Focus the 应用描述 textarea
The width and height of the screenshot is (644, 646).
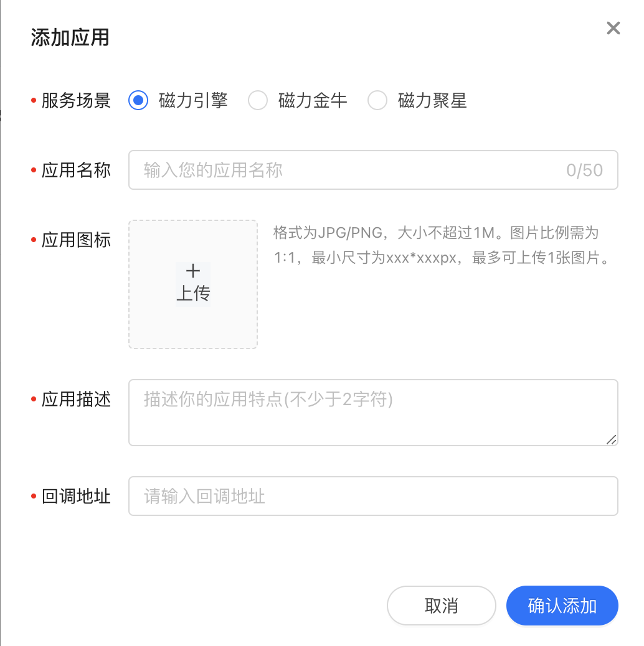[373, 413]
